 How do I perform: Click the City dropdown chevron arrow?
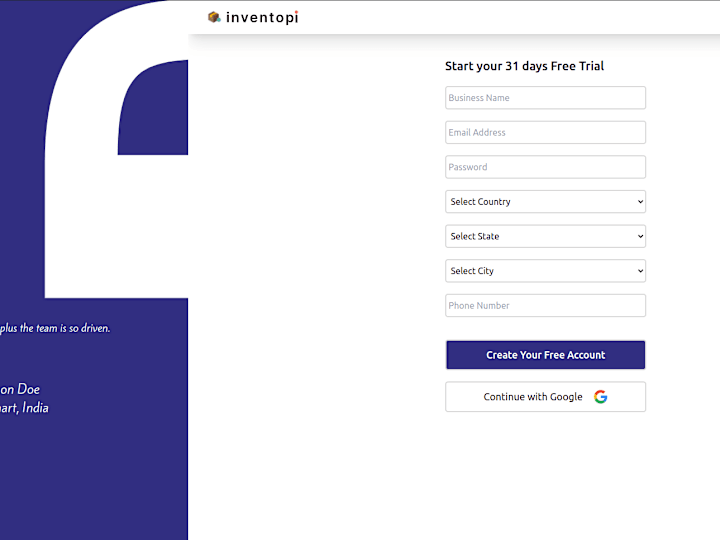point(640,271)
